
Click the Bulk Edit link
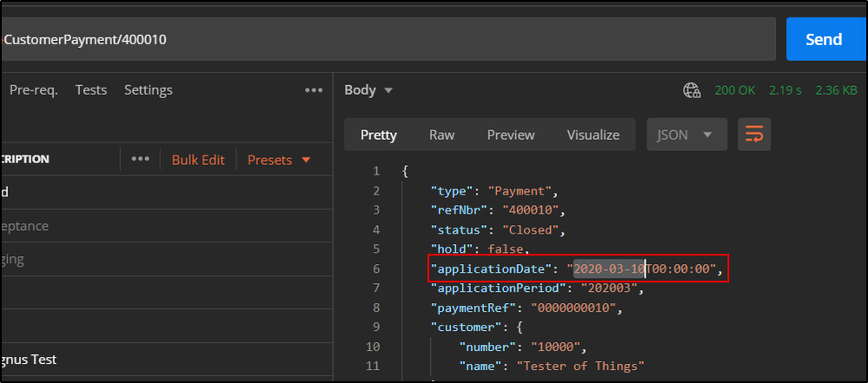pos(198,160)
